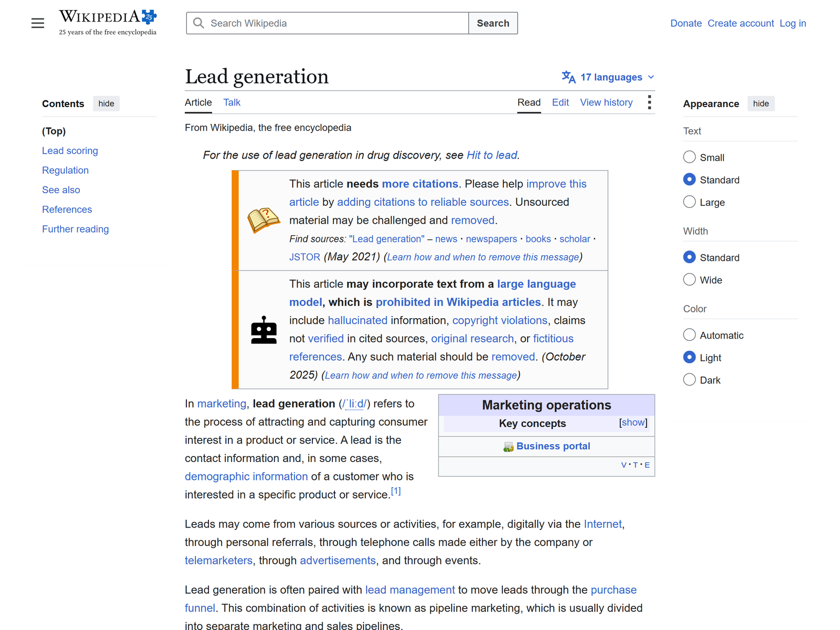Click the language translation icon
The image size is (840, 630).
[569, 77]
